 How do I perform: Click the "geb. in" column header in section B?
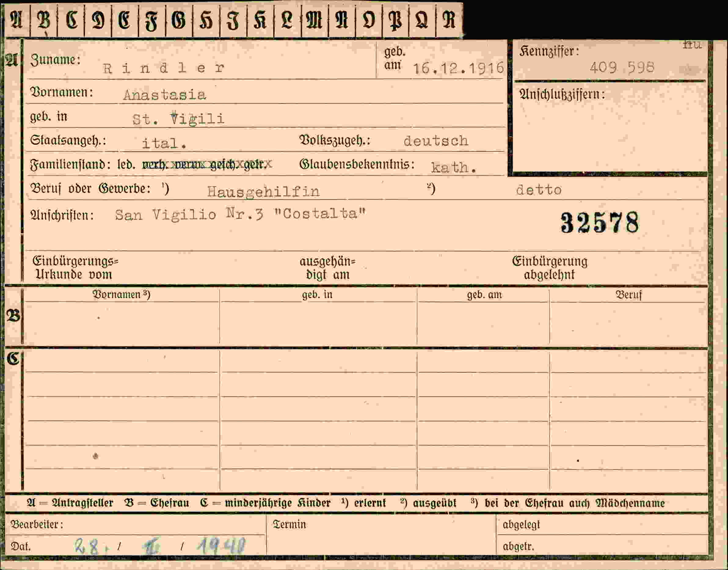[317, 295]
